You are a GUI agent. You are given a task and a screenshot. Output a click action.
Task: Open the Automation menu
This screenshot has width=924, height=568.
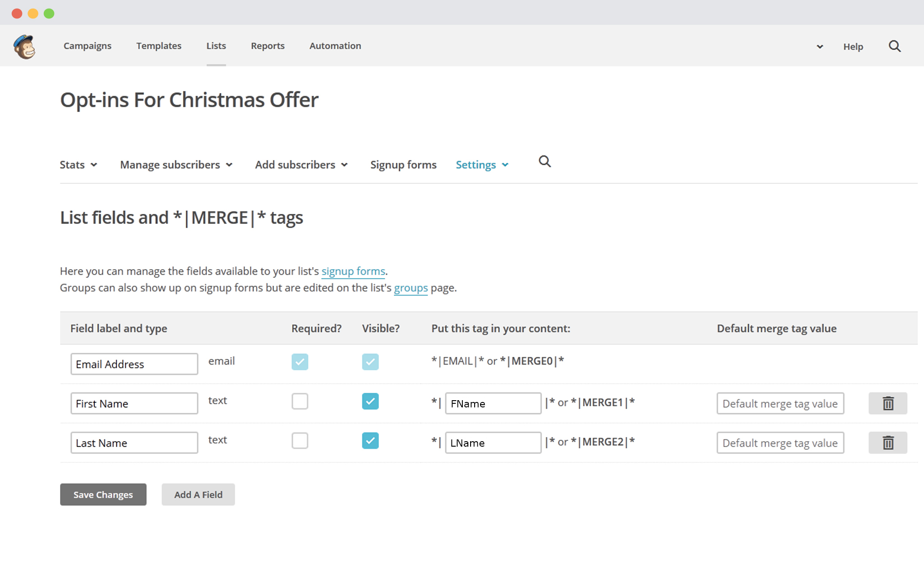(335, 46)
